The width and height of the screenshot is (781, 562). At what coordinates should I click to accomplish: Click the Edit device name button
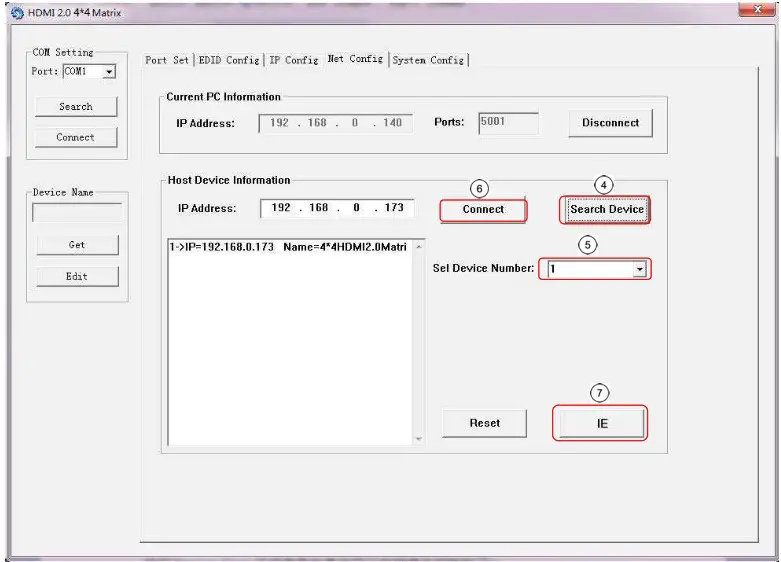pyautogui.click(x=77, y=277)
